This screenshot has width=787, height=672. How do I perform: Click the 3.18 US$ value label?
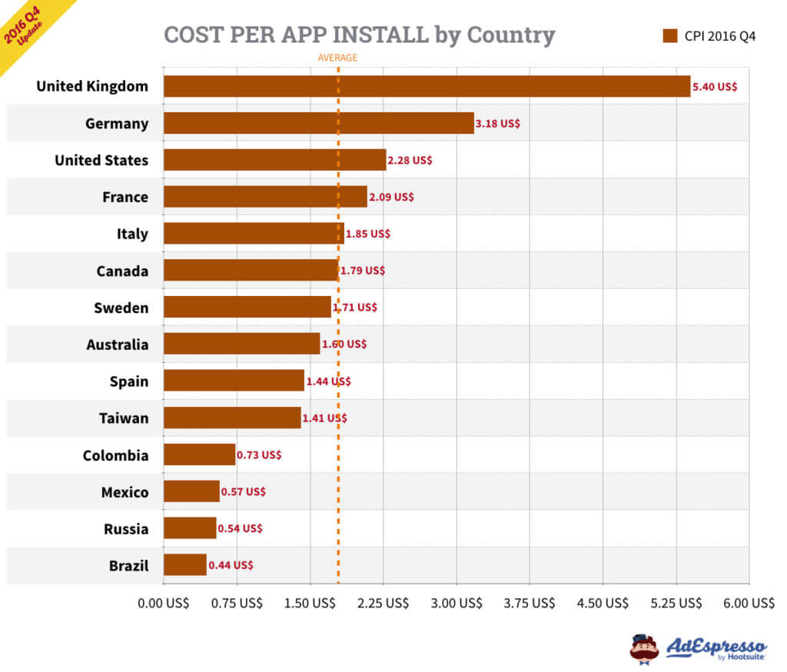click(498, 123)
